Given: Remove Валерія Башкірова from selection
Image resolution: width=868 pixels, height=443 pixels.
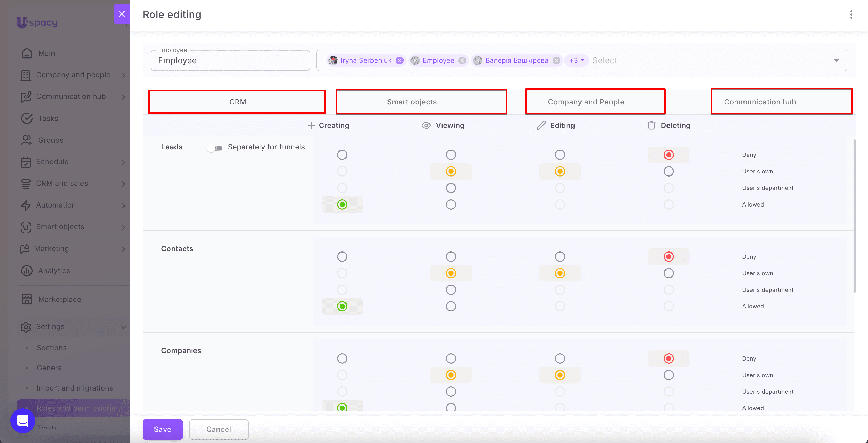Looking at the screenshot, I should pos(556,60).
